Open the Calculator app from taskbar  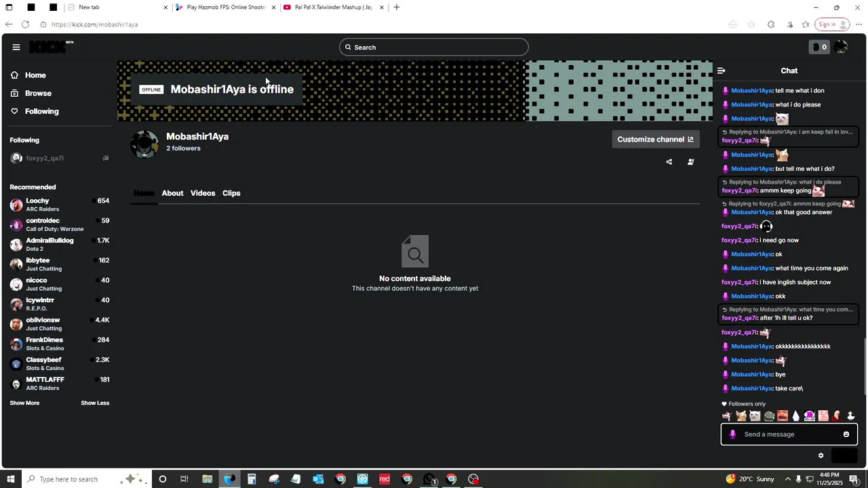(252, 479)
